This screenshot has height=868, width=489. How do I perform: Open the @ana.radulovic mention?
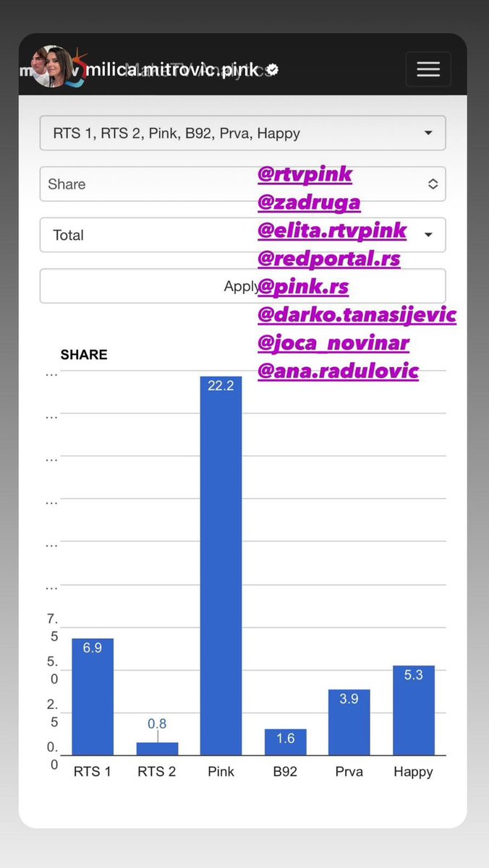click(339, 371)
